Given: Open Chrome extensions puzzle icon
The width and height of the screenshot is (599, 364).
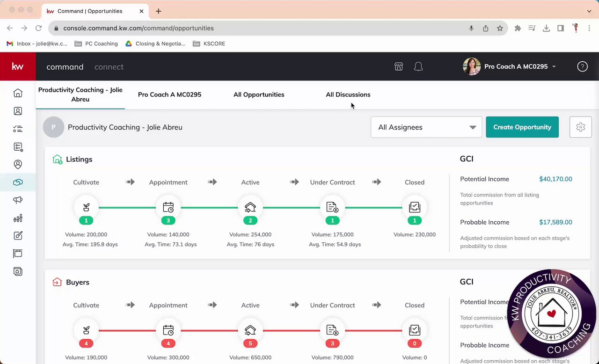Looking at the screenshot, I should pyautogui.click(x=518, y=28).
